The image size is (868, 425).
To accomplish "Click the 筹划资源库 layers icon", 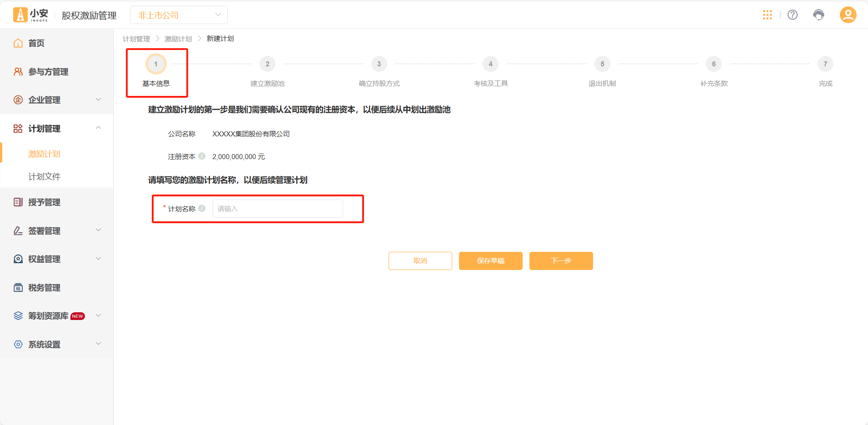I will pos(18,316).
